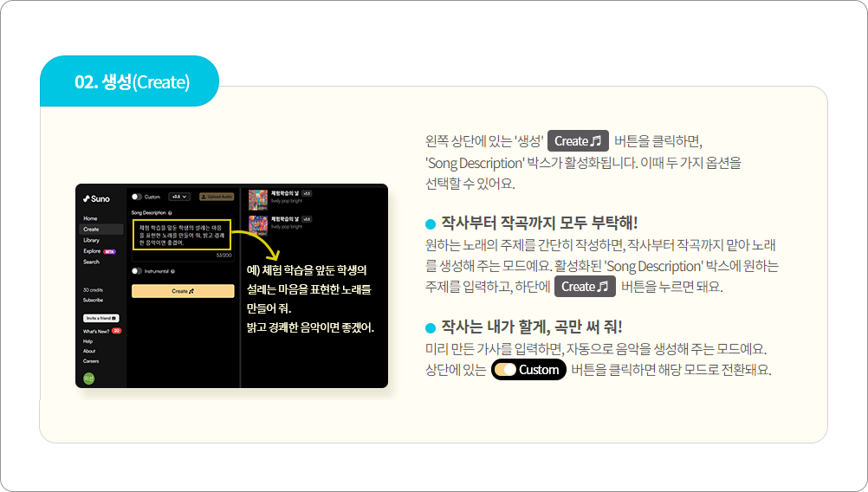Open the second generated song's cover thumbnail
Screen dimensions: 868x492
pos(258,225)
